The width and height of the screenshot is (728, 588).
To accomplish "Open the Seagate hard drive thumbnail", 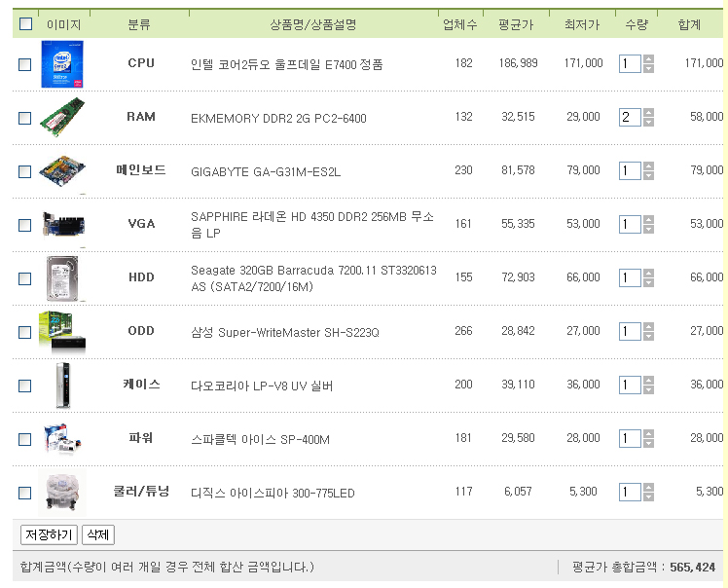I will [x=62, y=278].
